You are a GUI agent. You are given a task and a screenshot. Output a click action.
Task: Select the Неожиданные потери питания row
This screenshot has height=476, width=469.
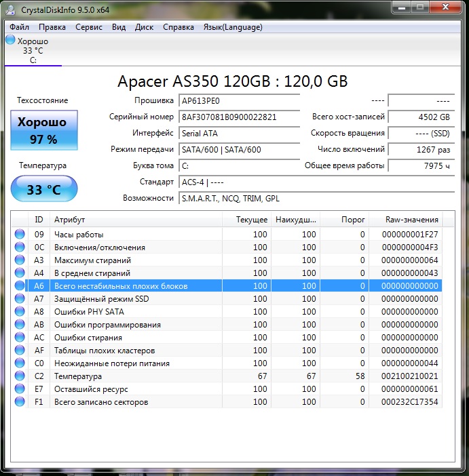[x=227, y=363]
